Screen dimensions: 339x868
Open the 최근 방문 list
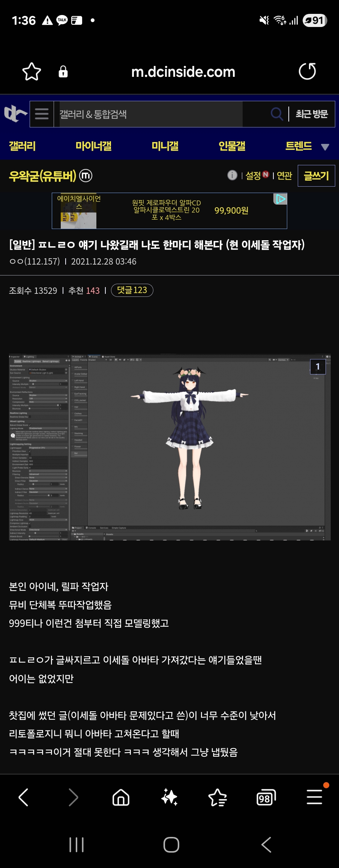click(312, 114)
